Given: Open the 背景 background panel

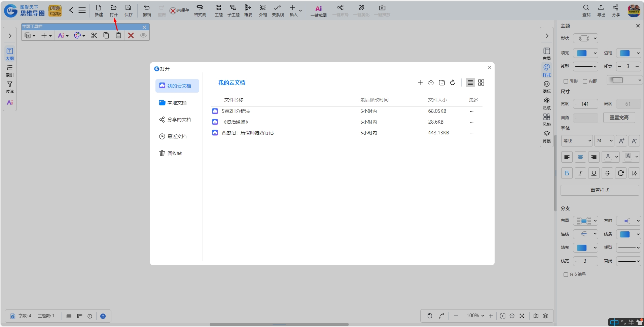Looking at the screenshot, I should tap(547, 137).
